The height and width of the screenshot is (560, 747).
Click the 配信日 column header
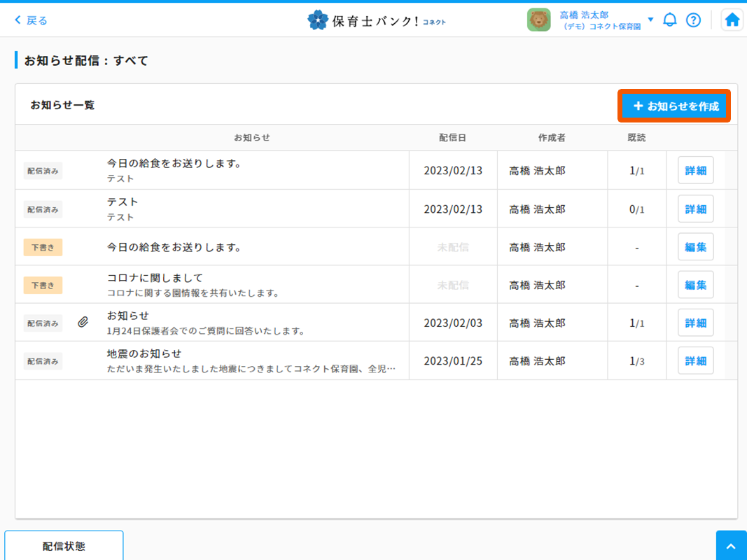tap(452, 138)
